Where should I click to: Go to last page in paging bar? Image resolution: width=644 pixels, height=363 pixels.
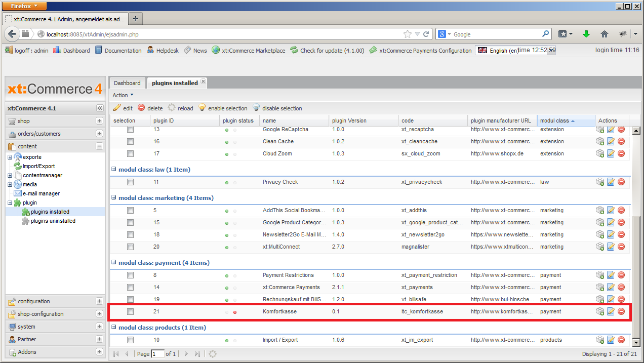coord(197,354)
